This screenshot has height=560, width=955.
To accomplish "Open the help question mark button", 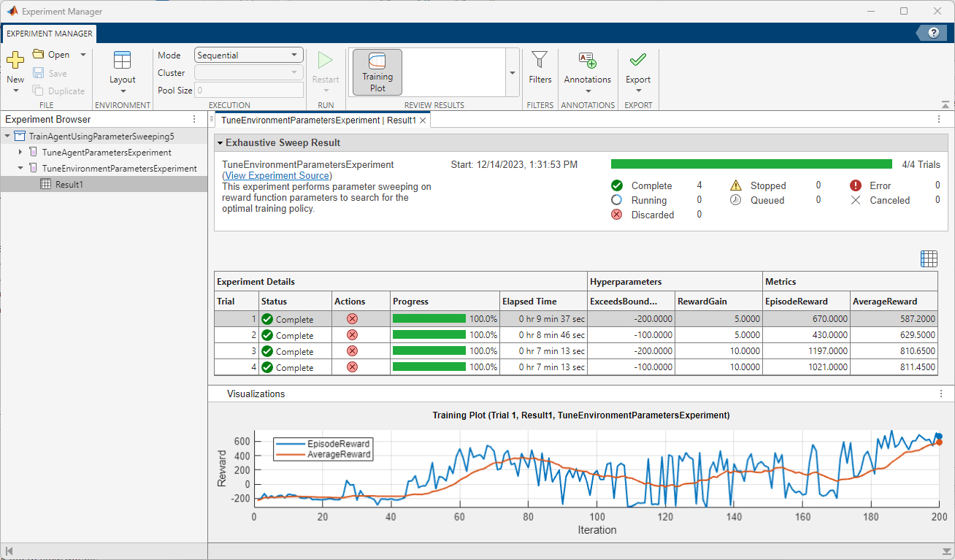I will [x=933, y=33].
